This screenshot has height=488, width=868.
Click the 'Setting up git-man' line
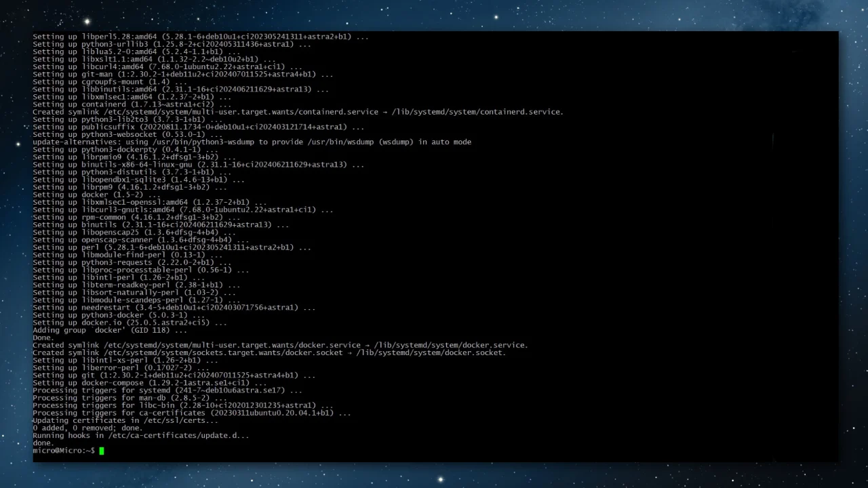183,74
